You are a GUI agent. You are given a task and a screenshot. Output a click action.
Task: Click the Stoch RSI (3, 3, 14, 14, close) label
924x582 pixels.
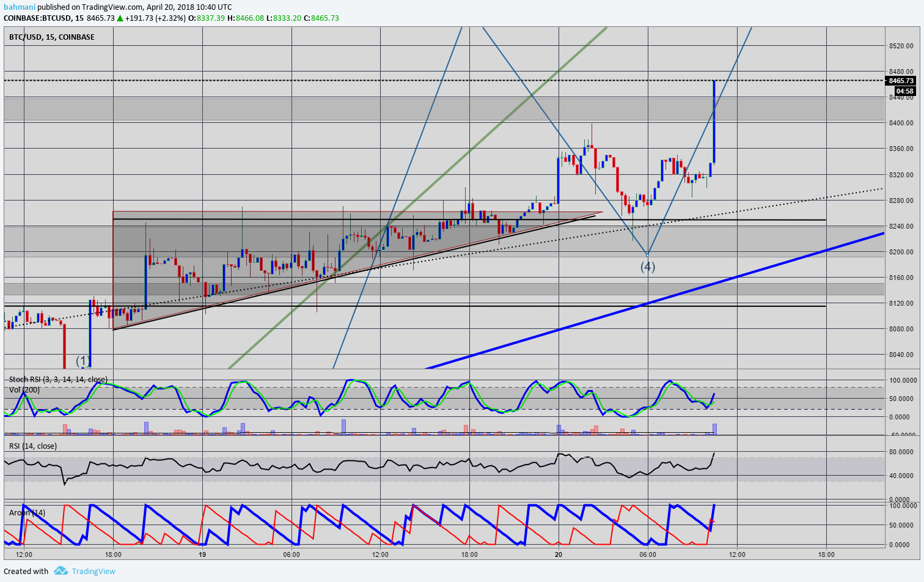point(58,380)
